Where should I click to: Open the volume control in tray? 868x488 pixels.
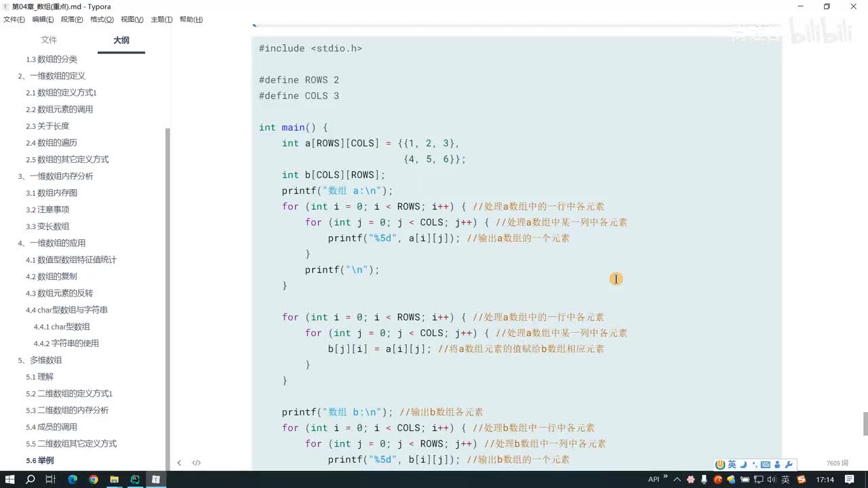pos(772,479)
